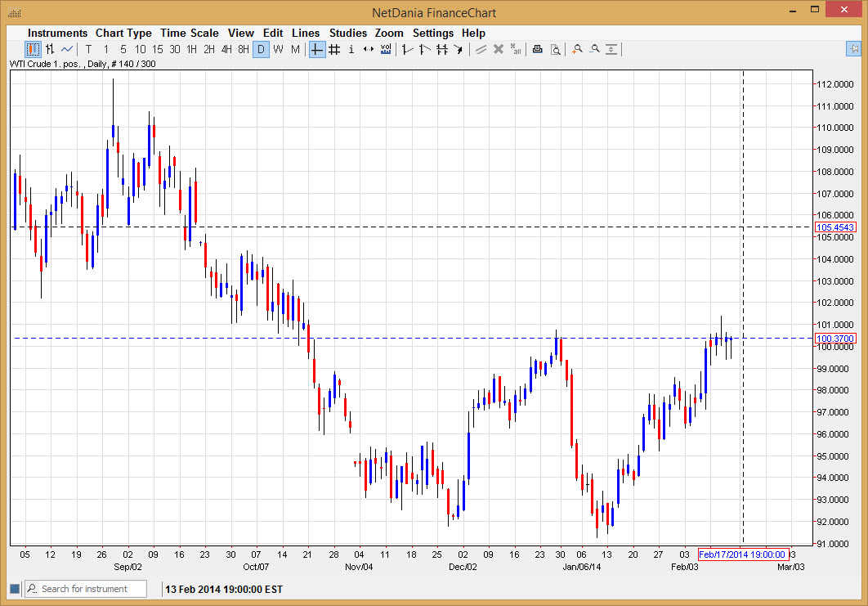The image size is (868, 606).
Task: Open the print preview icon
Action: (x=555, y=49)
